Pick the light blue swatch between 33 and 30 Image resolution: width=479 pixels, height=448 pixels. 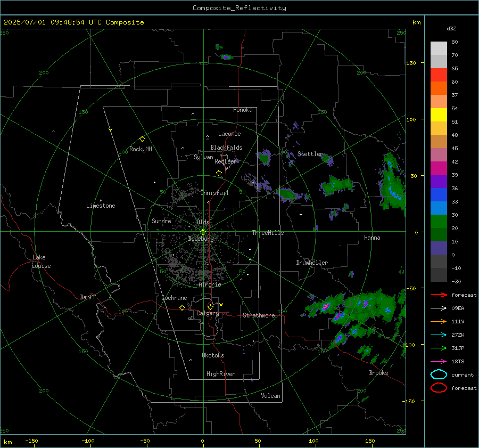coord(439,208)
